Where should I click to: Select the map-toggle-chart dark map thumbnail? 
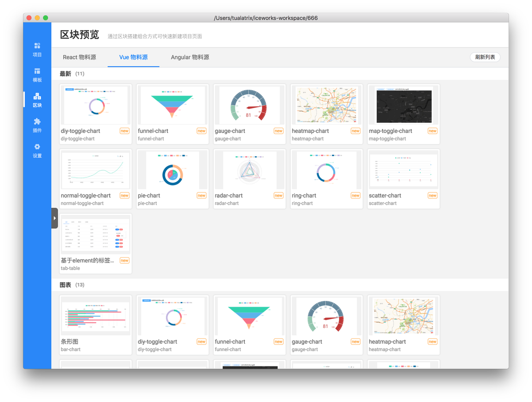[x=403, y=105]
